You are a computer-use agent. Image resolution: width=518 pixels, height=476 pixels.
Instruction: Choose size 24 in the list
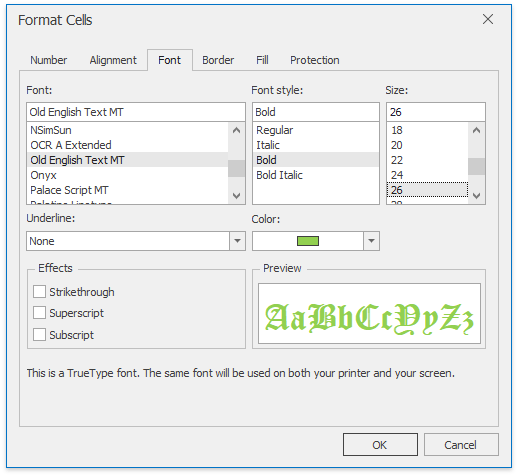[x=428, y=175]
